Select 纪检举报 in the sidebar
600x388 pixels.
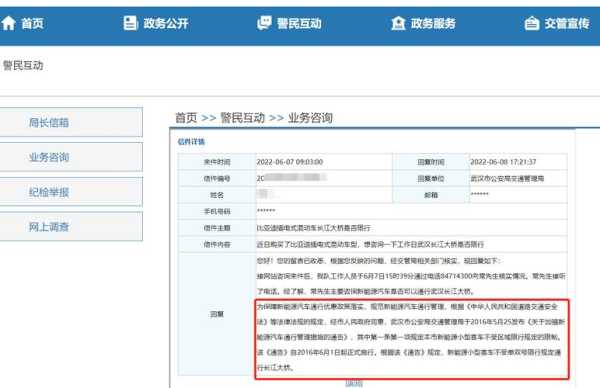71,192
